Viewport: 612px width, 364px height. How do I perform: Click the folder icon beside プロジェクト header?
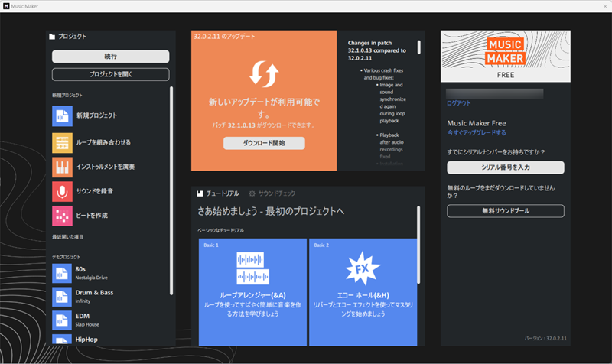(x=52, y=37)
